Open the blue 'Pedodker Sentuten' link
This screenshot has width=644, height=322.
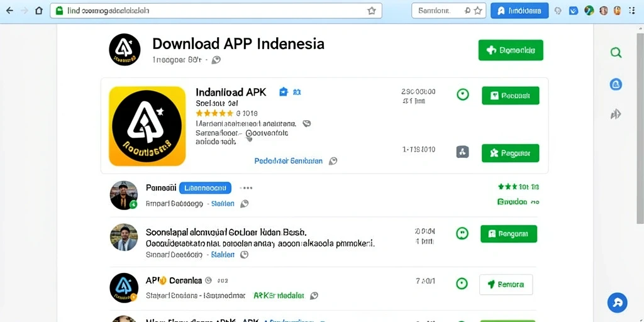[x=288, y=161]
